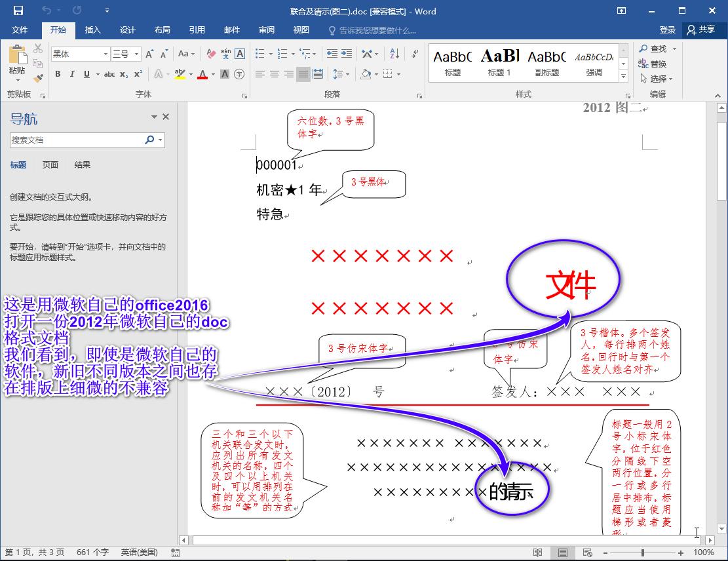Viewport: 728px width, 561px height.
Task: Click the sort (排序) icon in 段落 group
Action: (x=394, y=54)
